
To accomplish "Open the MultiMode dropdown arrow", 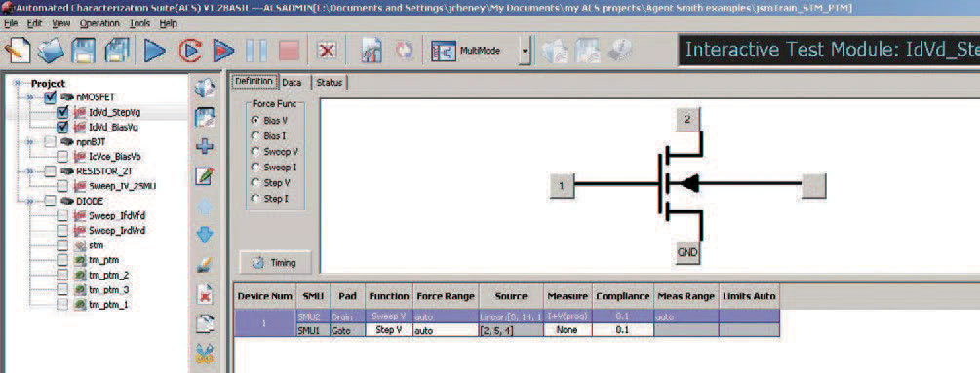I will click(525, 52).
